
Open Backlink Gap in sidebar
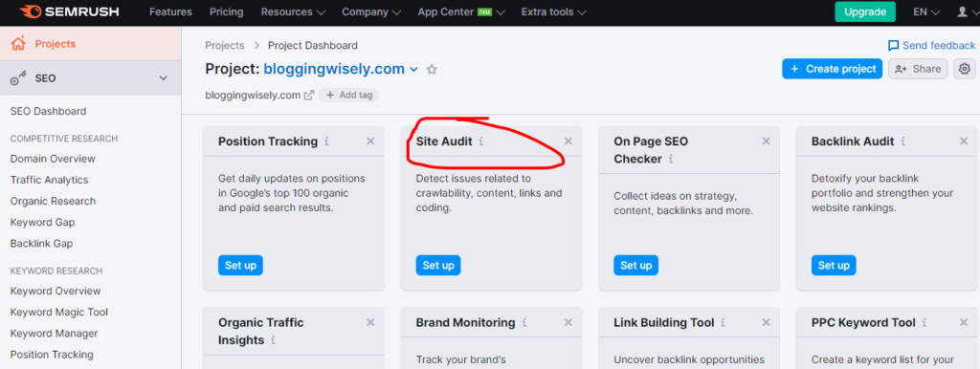click(x=41, y=244)
